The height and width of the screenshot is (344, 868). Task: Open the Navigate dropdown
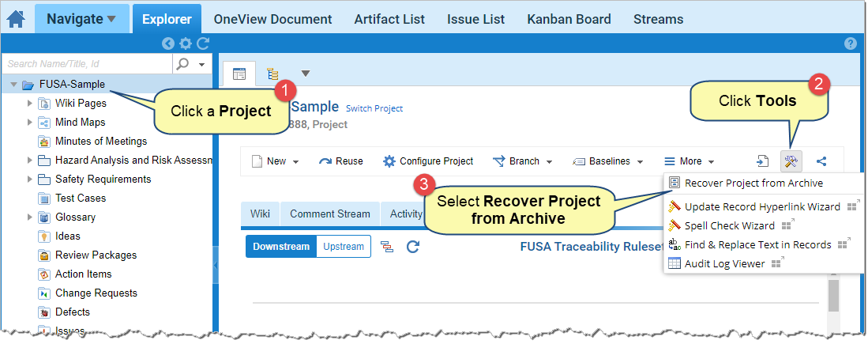pyautogui.click(x=81, y=19)
